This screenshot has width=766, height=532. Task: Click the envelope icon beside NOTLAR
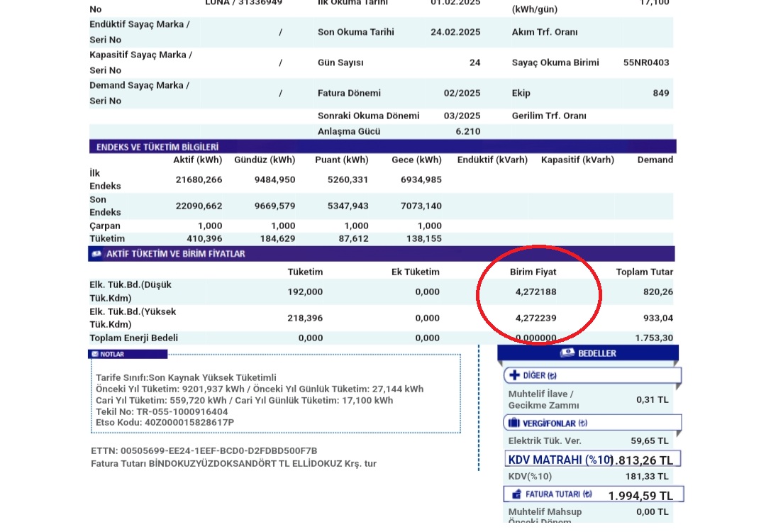[95, 354]
